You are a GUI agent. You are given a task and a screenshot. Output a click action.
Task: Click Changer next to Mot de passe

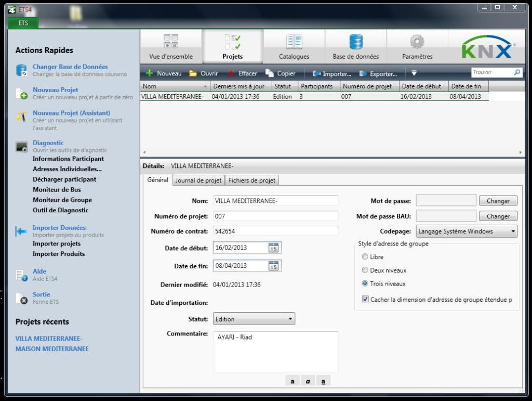tap(498, 201)
